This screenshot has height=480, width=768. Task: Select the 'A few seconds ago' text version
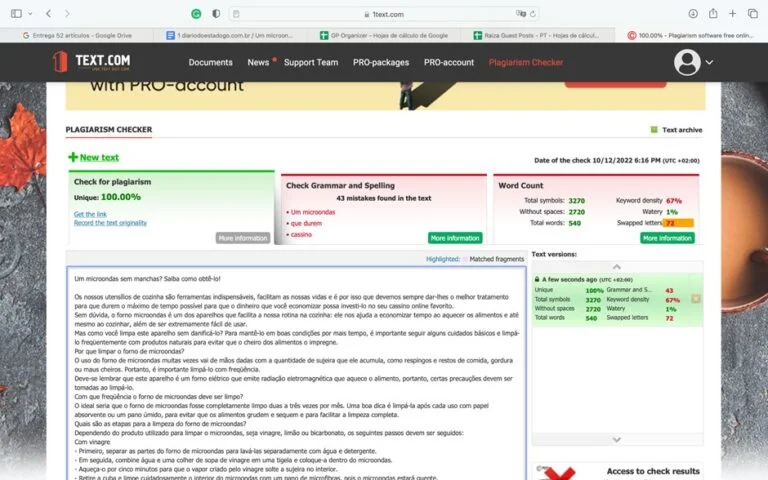[617, 300]
